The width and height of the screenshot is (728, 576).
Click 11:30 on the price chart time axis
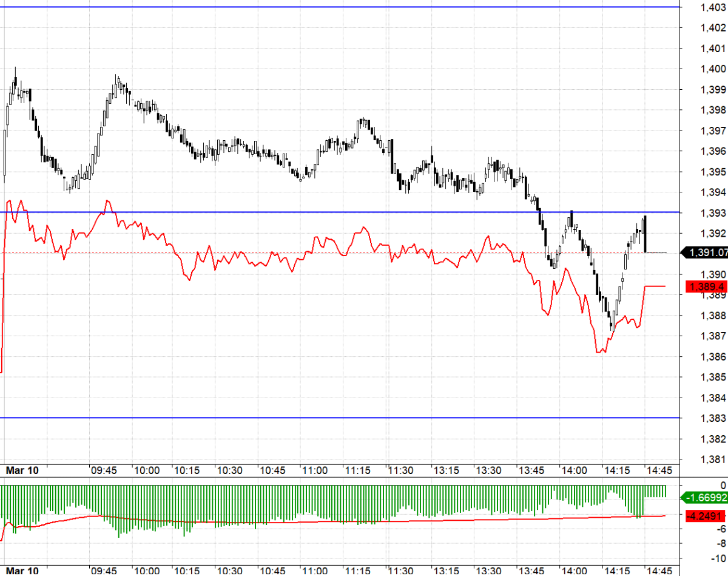point(400,470)
